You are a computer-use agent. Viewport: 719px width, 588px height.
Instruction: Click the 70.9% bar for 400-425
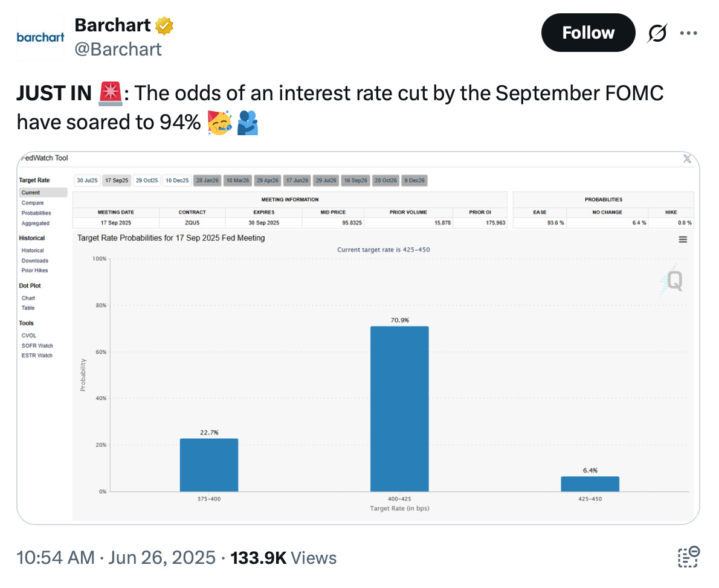[399, 409]
